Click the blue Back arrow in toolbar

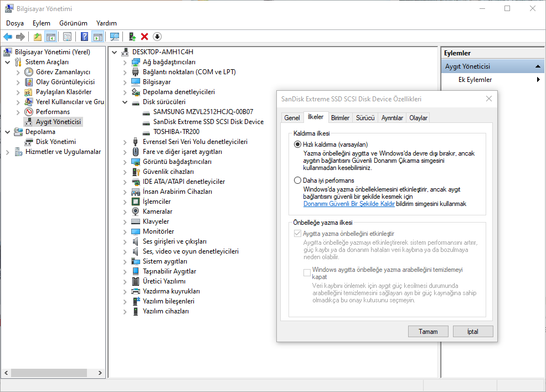8,37
